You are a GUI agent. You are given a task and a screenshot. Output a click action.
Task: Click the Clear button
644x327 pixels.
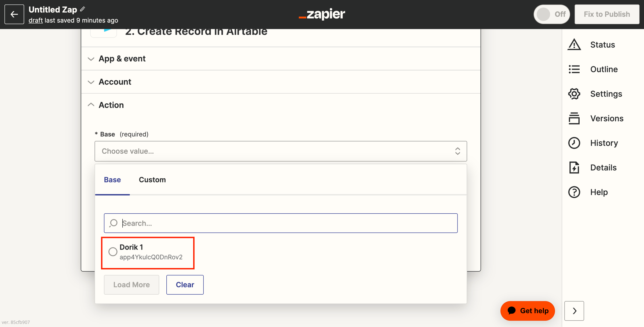pyautogui.click(x=185, y=284)
